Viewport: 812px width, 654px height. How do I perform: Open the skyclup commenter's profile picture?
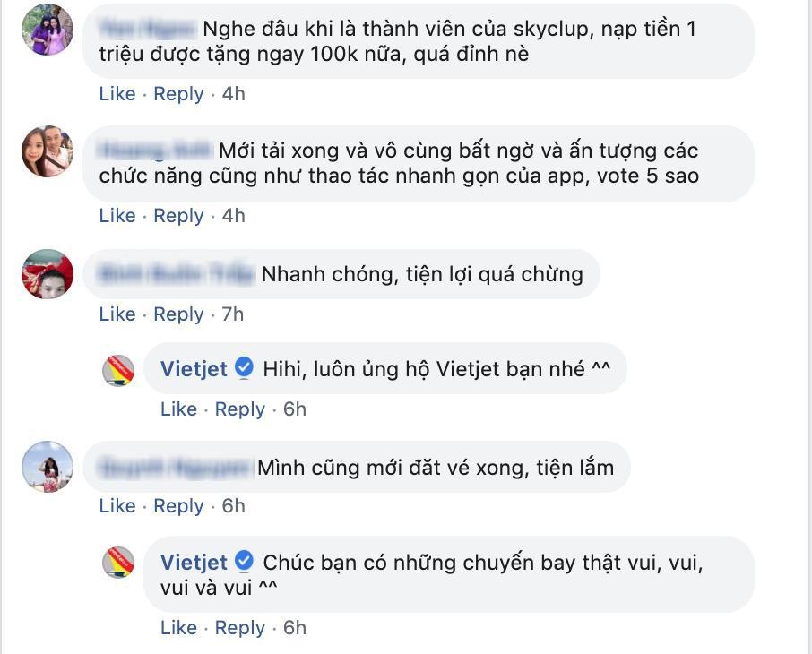click(x=48, y=30)
